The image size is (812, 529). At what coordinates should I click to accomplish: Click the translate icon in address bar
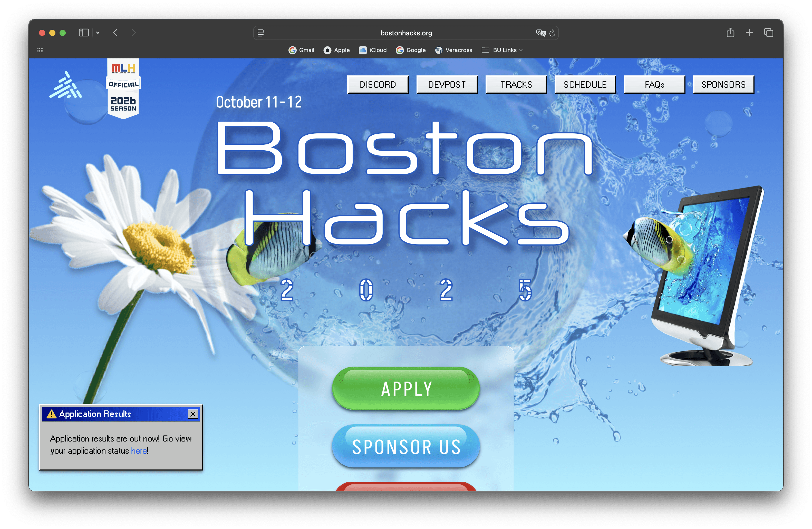click(x=541, y=33)
